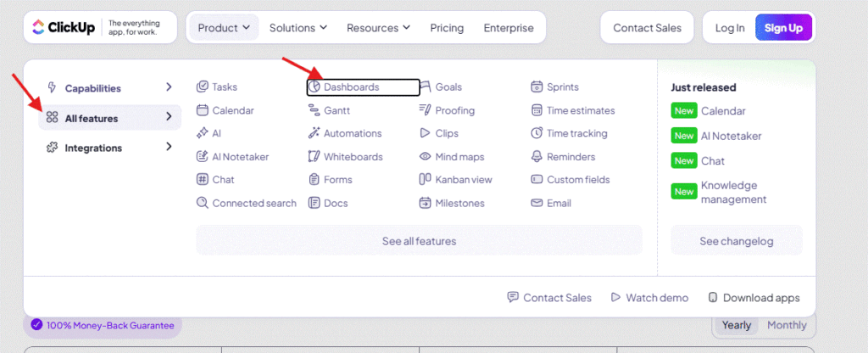Click the Proofing pencil icon

pyautogui.click(x=426, y=110)
